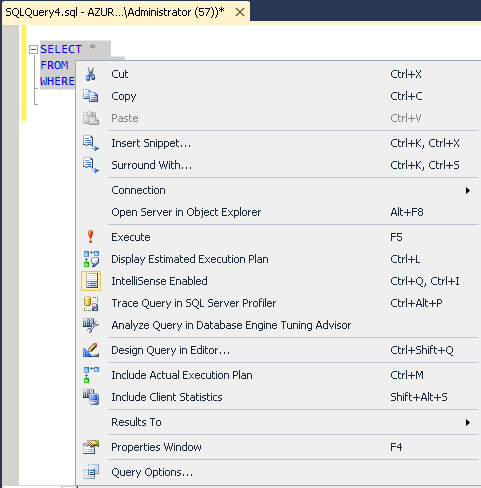Select Trace Query in SQL Server Profiler
Screen dimensions: 481x488
tap(278, 303)
